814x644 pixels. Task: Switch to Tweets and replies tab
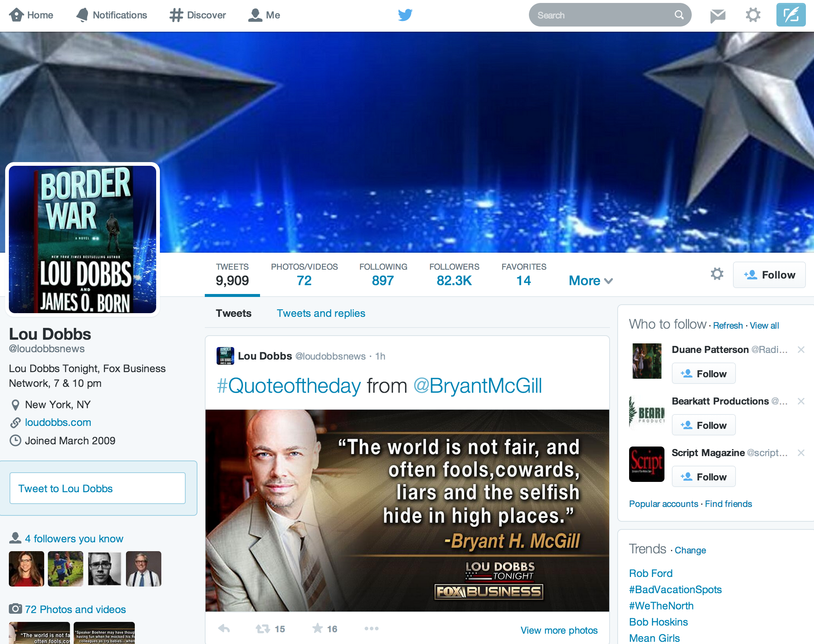321,313
